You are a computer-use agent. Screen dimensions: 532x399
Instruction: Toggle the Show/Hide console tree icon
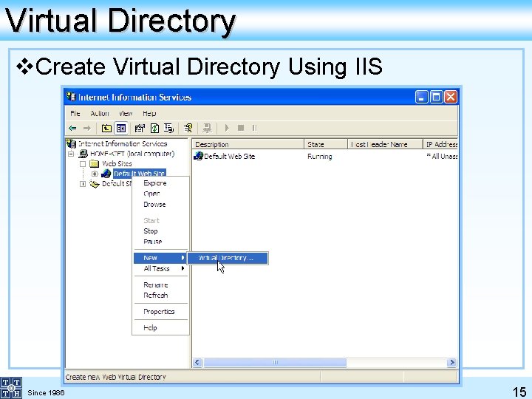pos(121,129)
